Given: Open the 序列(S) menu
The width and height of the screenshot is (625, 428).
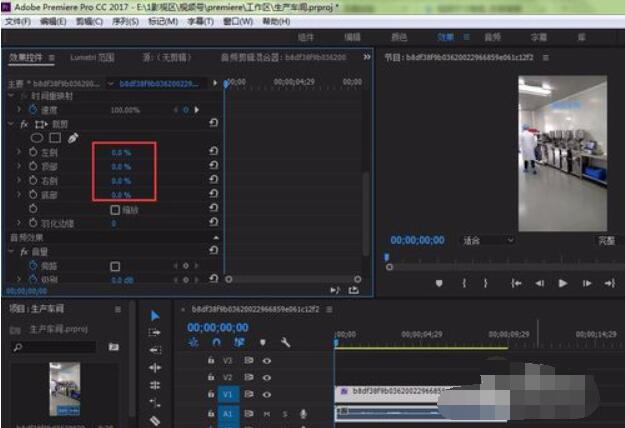Looking at the screenshot, I should [125, 22].
